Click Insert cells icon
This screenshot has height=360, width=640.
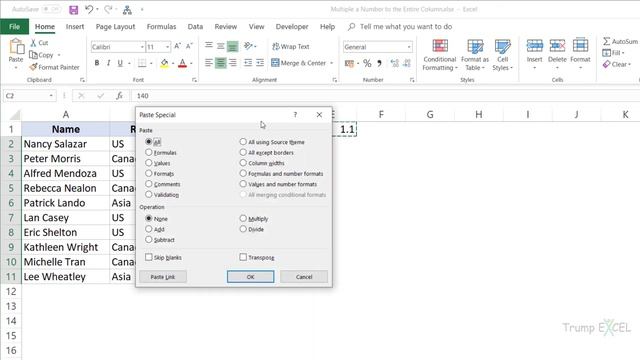tap(534, 46)
